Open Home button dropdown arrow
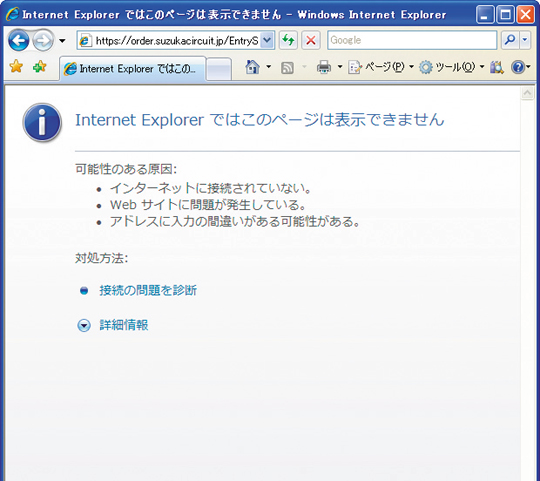 [269, 66]
